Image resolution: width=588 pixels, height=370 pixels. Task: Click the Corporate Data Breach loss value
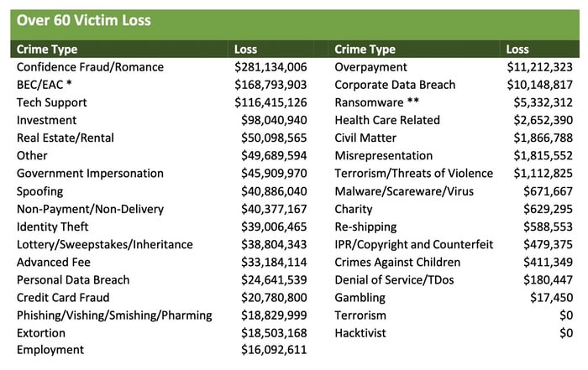pyautogui.click(x=539, y=85)
